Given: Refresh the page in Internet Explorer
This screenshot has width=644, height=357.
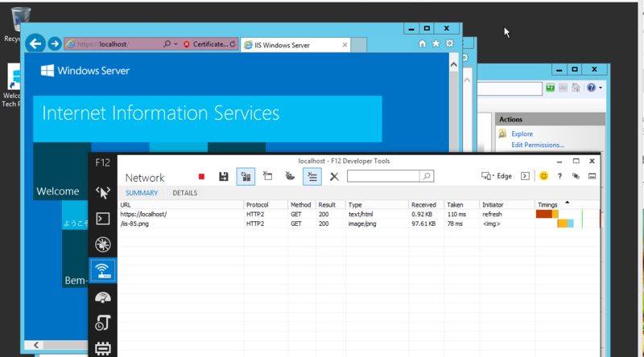Looking at the screenshot, I should click(x=233, y=44).
